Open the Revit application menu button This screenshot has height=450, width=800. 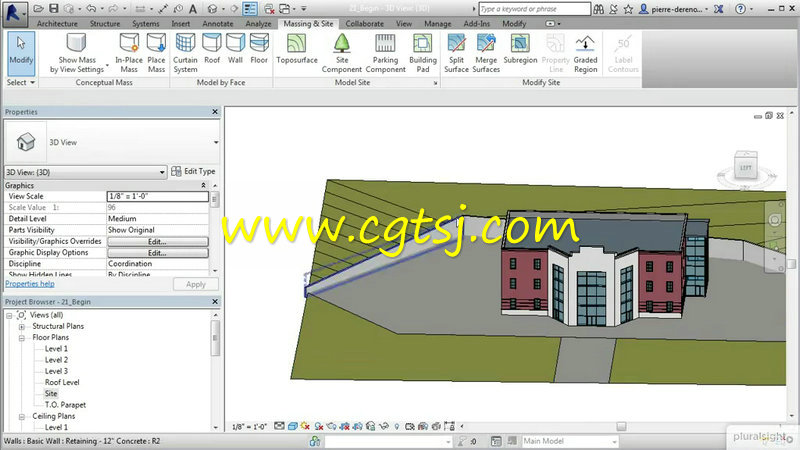pos(14,13)
